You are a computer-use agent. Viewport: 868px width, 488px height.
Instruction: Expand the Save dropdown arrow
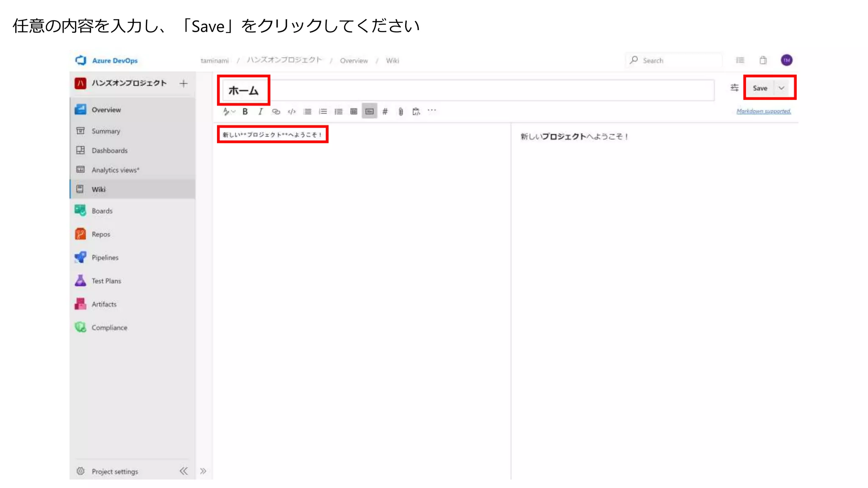tap(782, 88)
